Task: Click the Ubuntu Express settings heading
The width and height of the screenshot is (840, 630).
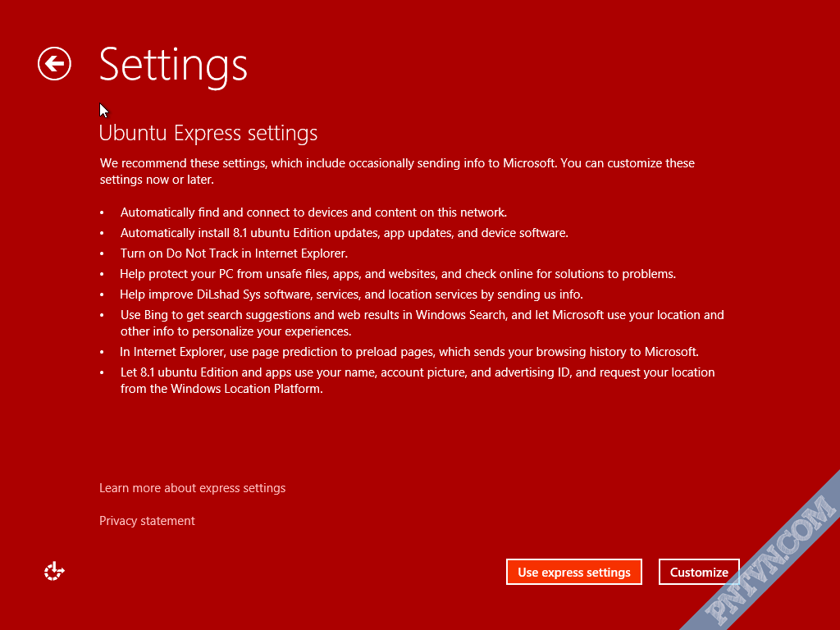Action: point(208,134)
